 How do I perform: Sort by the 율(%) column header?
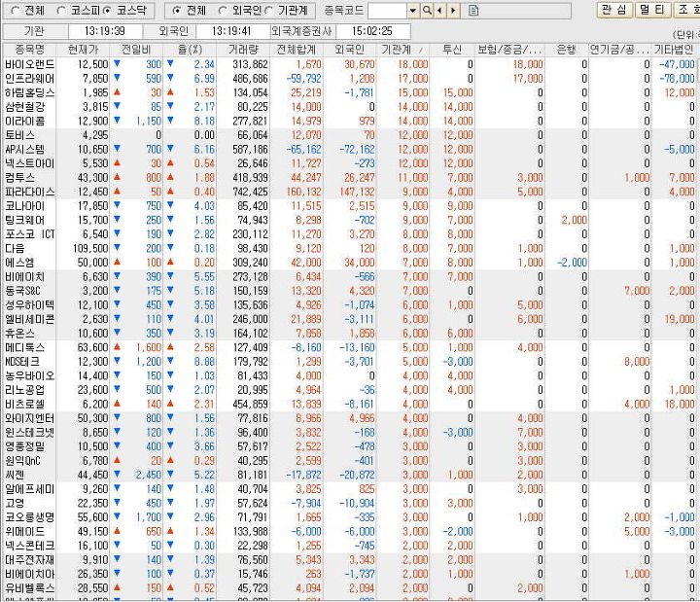(190, 50)
